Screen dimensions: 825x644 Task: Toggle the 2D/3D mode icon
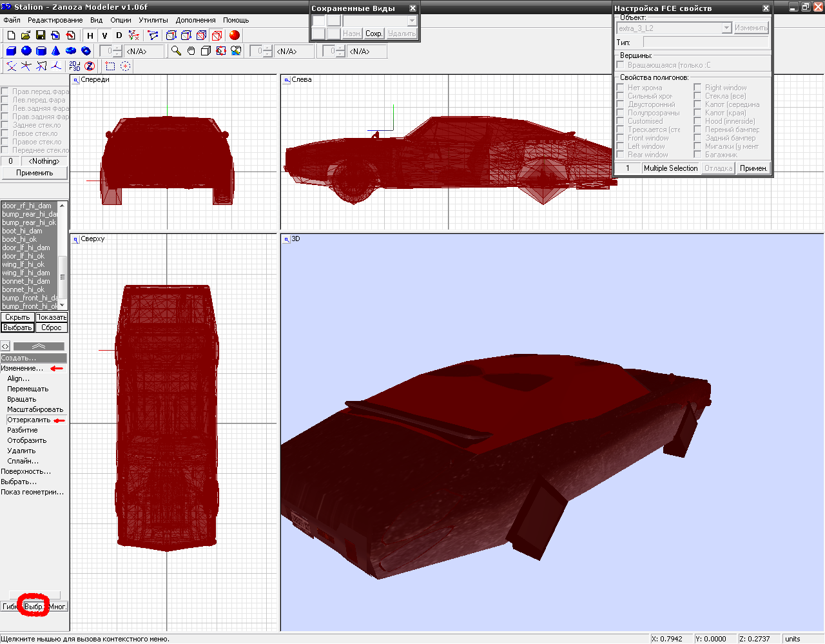point(75,66)
